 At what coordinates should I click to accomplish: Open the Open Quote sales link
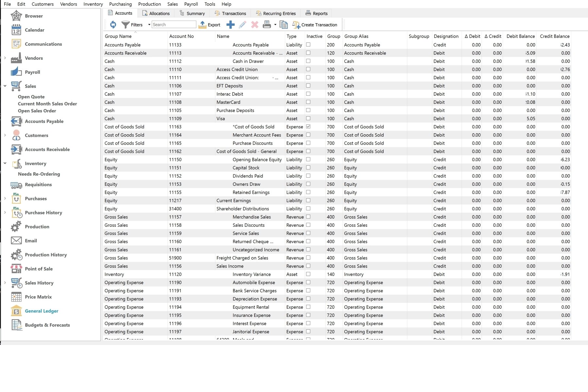(x=31, y=97)
